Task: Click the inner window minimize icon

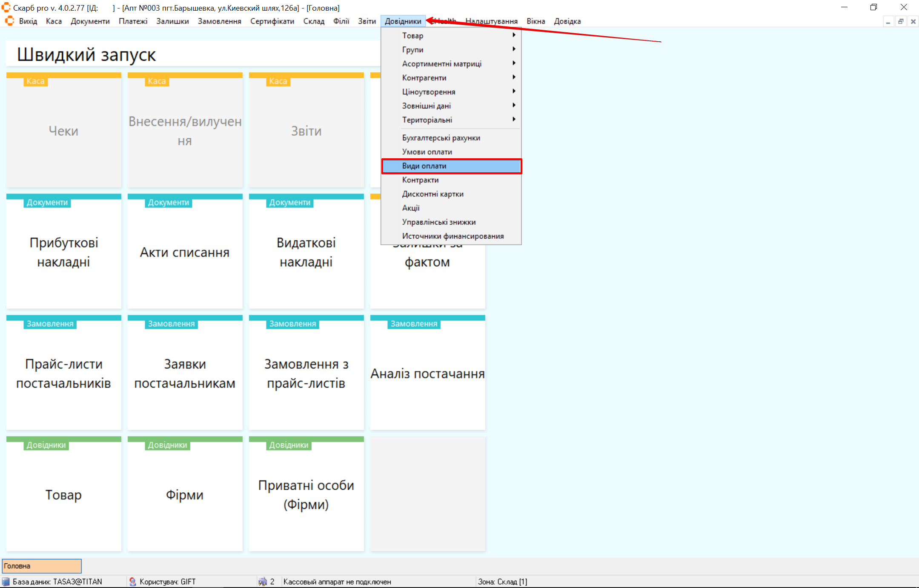Action: pyautogui.click(x=888, y=21)
